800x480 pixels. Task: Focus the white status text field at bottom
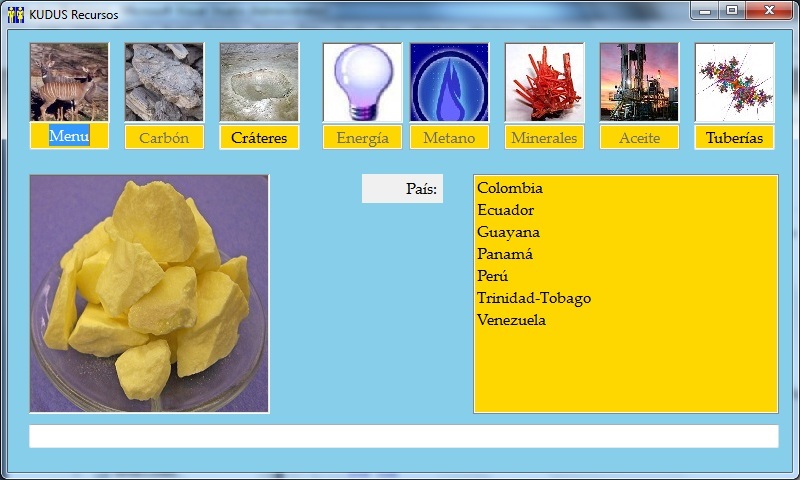[404, 436]
